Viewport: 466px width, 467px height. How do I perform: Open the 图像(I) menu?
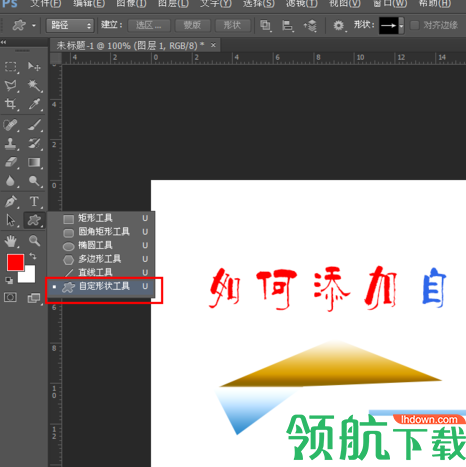point(131,3)
